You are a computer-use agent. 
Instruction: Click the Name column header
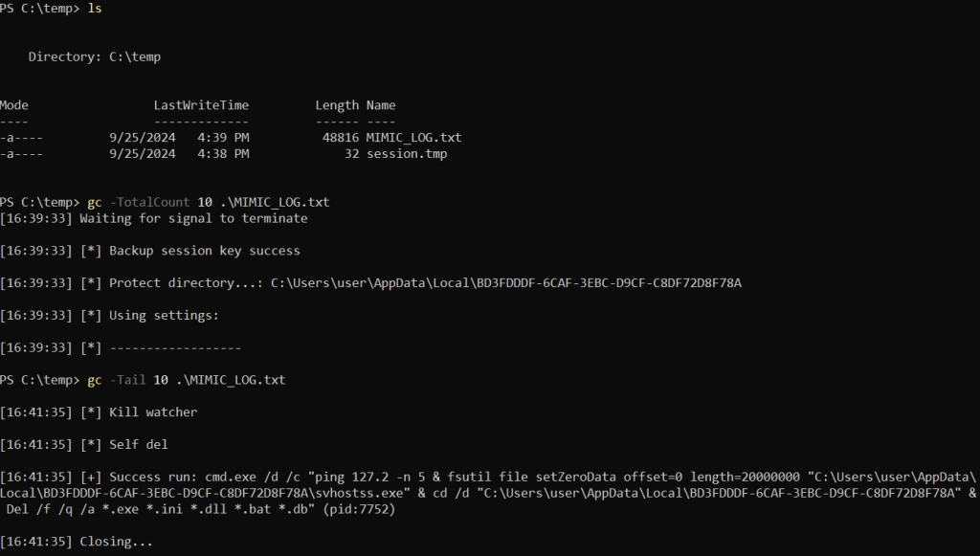(381, 105)
